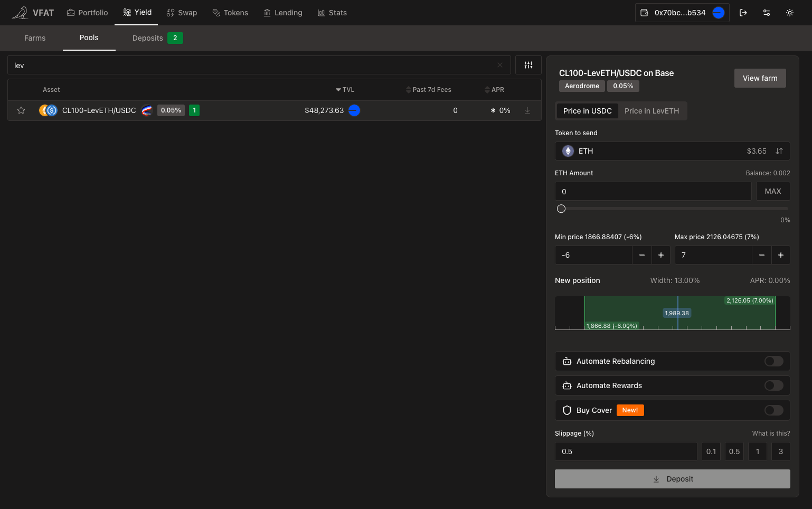This screenshot has width=812, height=509.
Task: Switch to the Farms tab
Action: 35,38
